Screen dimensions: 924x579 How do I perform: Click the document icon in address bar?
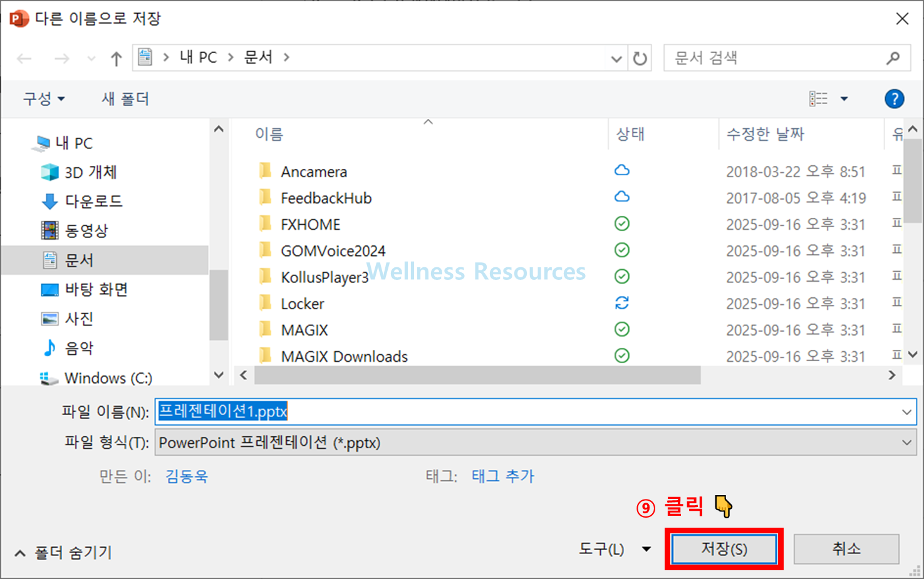pyautogui.click(x=145, y=57)
